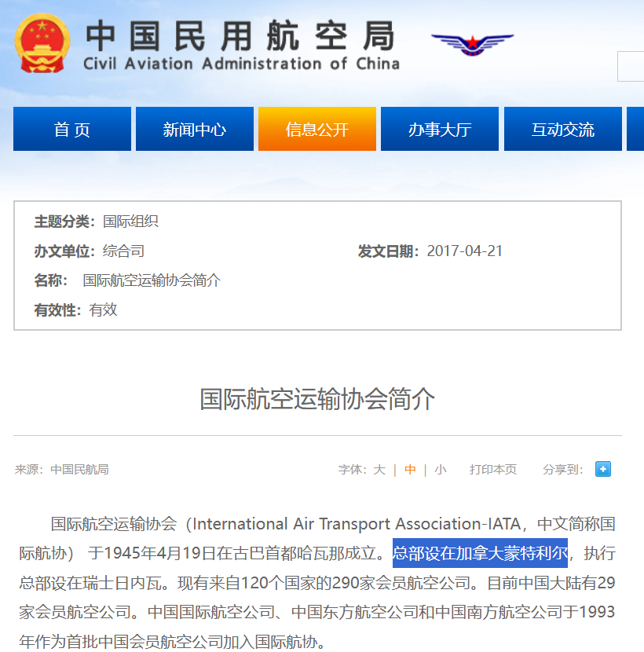Click the 2017-04-21 publish date
Viewport: 644px width, 652px height.
pyautogui.click(x=465, y=251)
